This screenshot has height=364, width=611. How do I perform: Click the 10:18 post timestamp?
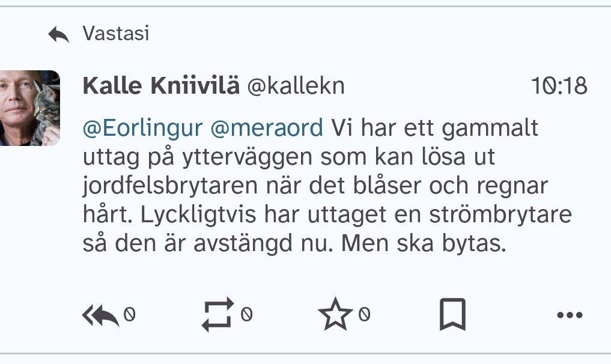tap(559, 86)
